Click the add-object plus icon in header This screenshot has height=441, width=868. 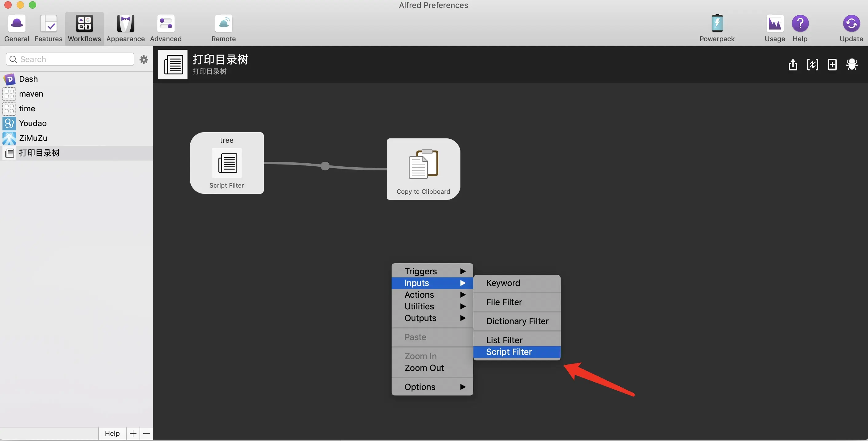pos(832,64)
